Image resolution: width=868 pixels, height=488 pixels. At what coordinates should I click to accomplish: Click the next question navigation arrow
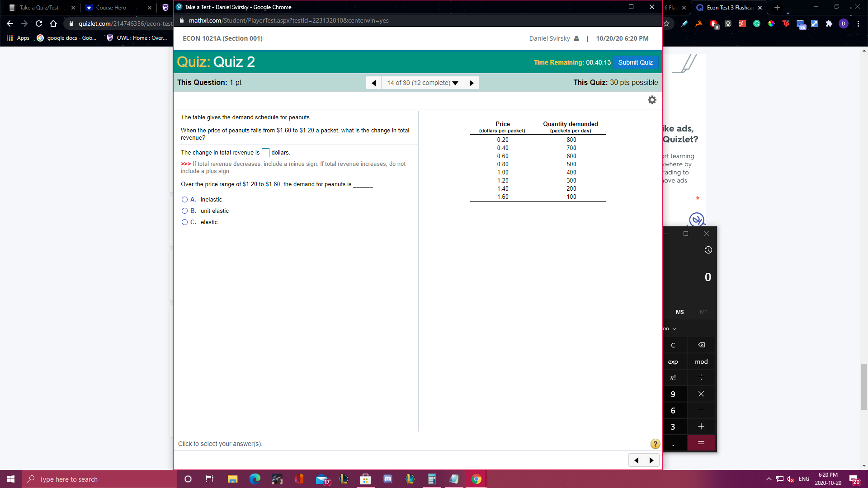[x=472, y=82]
